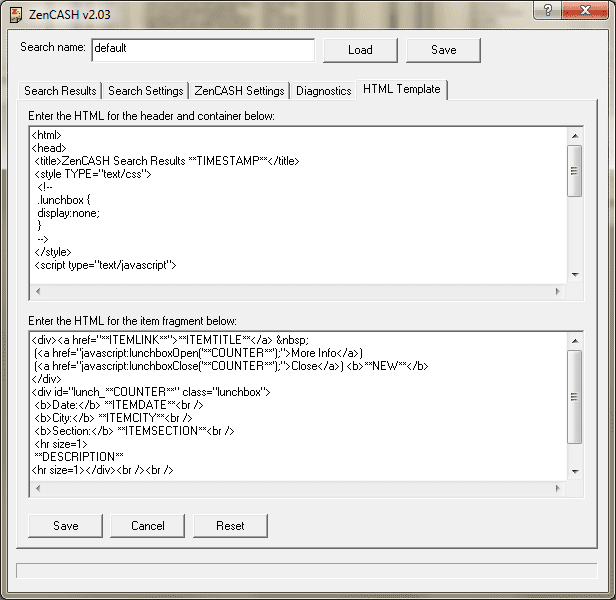Click into the Search name field
Screen dimensions: 616x600
pos(202,49)
